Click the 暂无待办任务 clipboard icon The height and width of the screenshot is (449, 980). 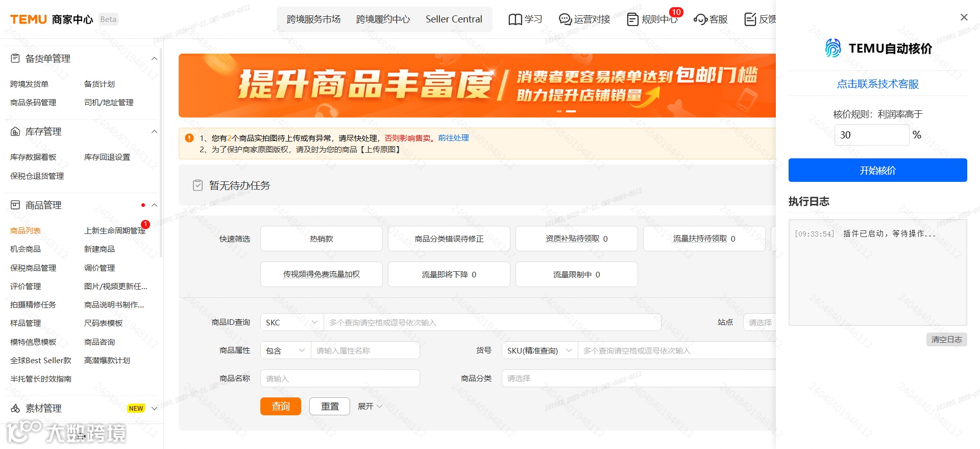pyautogui.click(x=198, y=185)
